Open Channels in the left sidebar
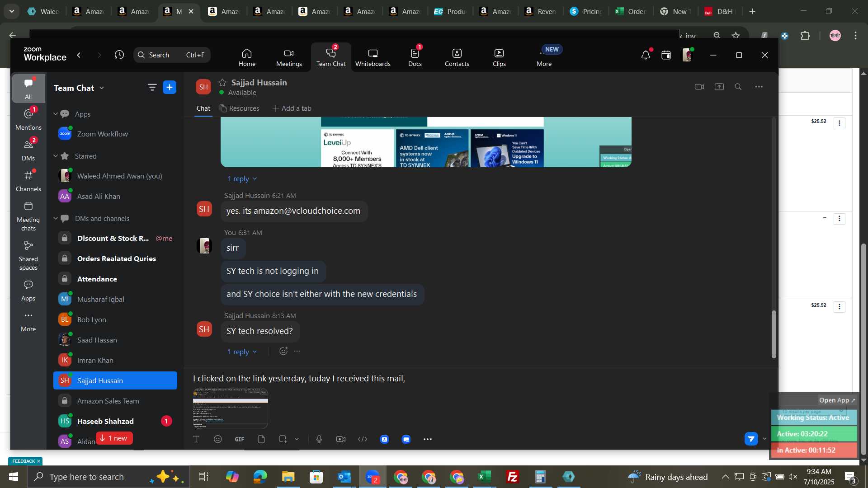The height and width of the screenshot is (488, 868). tap(28, 181)
